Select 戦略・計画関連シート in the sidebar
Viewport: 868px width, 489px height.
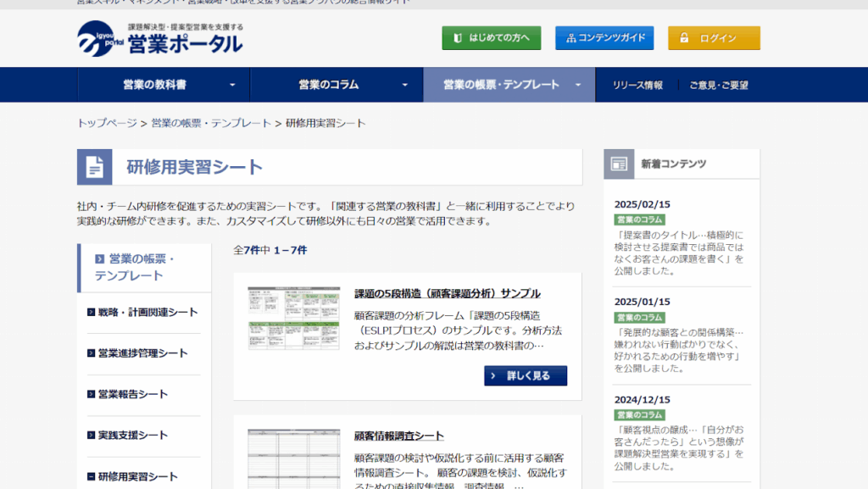[147, 312]
